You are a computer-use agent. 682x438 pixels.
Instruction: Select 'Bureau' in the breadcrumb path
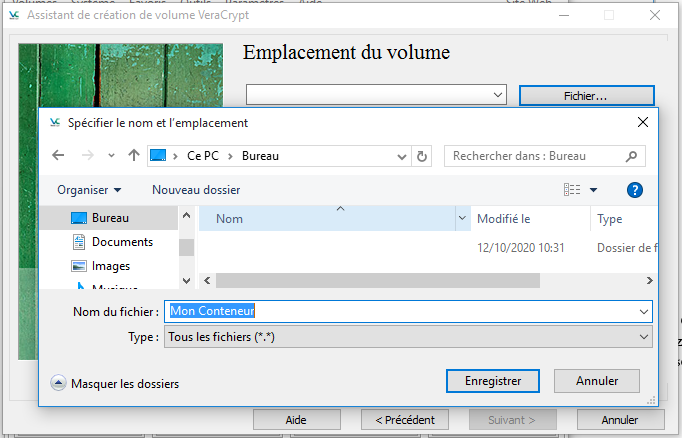coord(260,156)
